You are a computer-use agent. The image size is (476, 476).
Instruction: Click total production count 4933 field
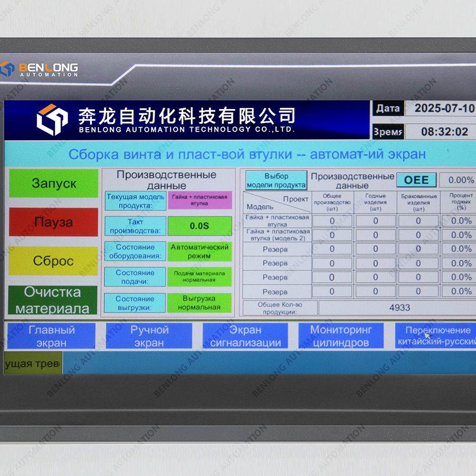point(399,307)
